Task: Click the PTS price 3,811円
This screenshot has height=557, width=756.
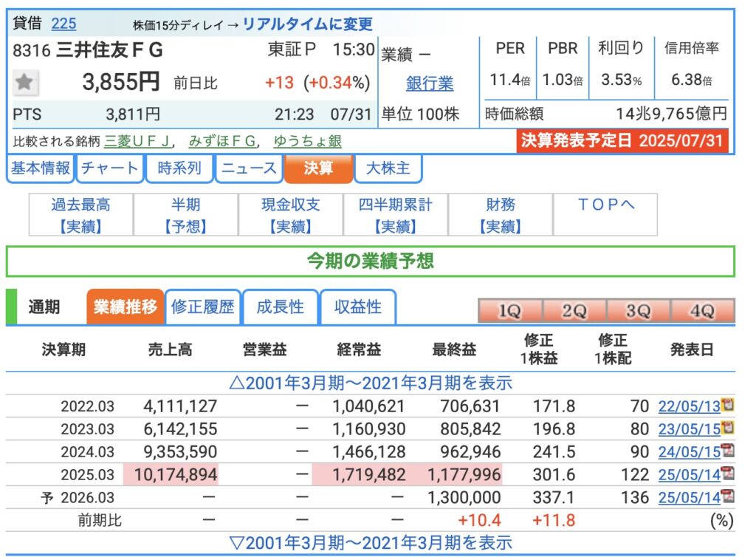Action: pos(133,115)
